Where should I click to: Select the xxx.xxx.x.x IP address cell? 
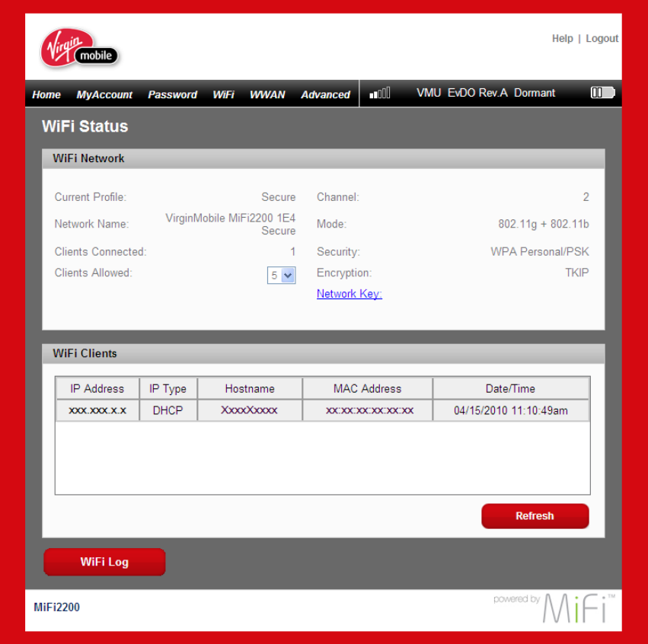pyautogui.click(x=97, y=410)
